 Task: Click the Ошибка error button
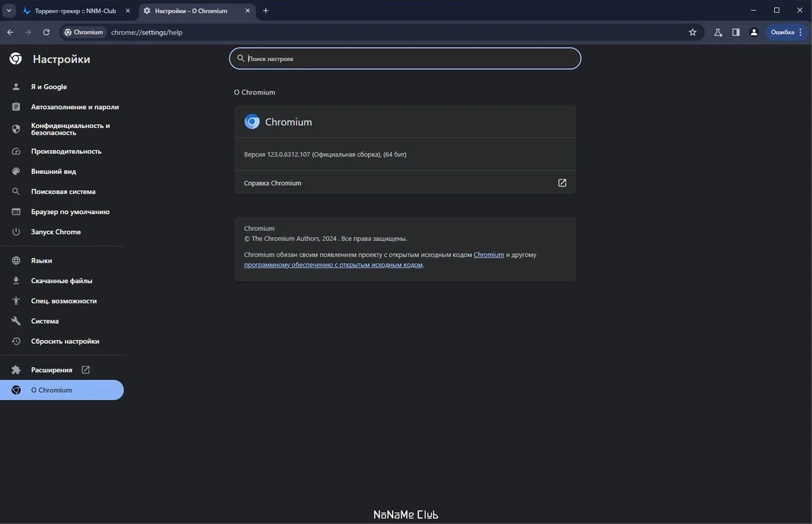point(787,32)
